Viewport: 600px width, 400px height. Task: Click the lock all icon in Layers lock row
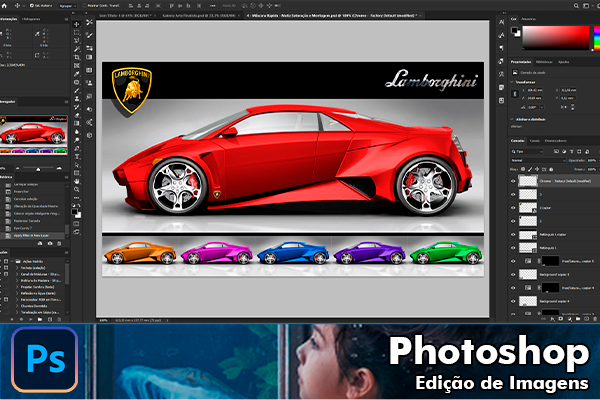click(x=551, y=169)
